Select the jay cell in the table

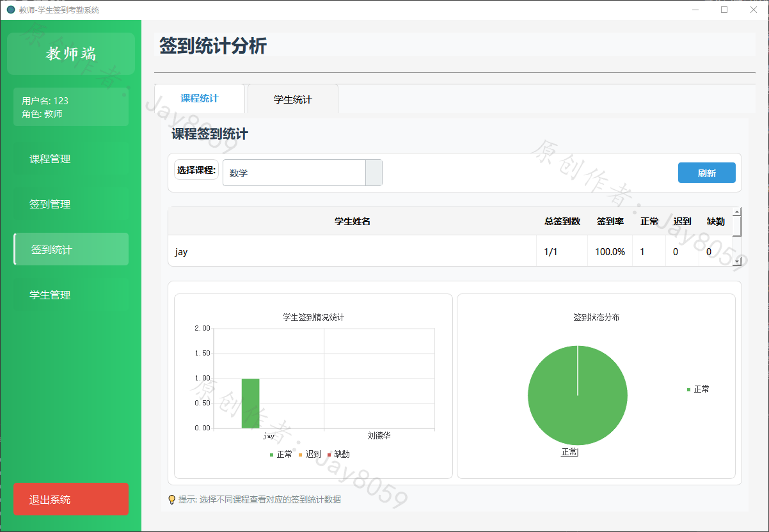pyautogui.click(x=353, y=251)
